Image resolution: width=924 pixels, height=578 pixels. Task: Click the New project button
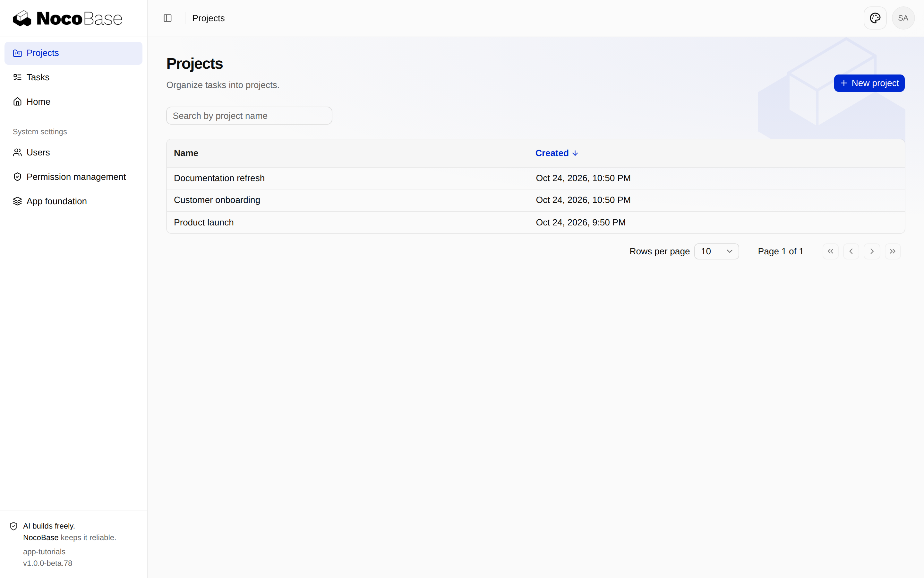click(x=869, y=83)
